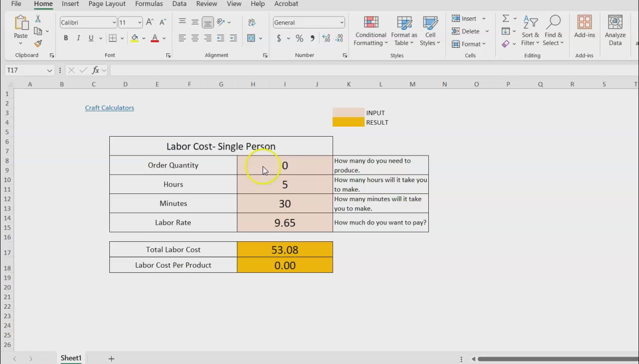Toggle the Bottom Align button
This screenshot has height=364, width=639.
[x=208, y=22]
